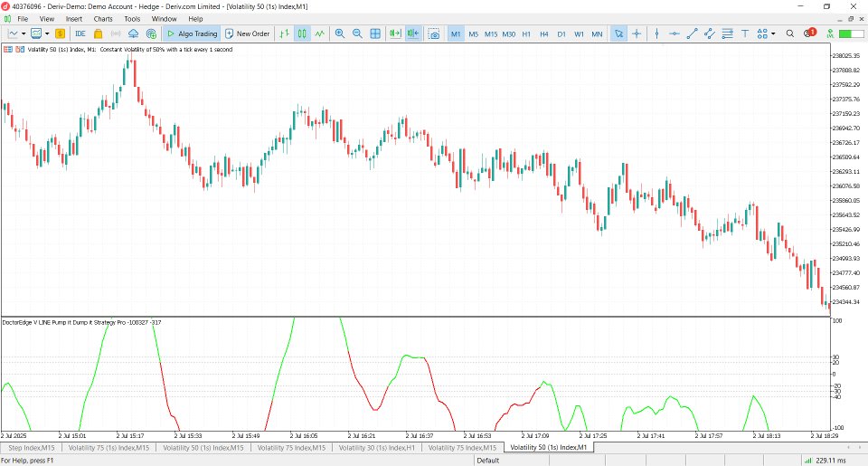Open the Tools menu
The height and width of the screenshot is (466, 868).
click(x=132, y=19)
